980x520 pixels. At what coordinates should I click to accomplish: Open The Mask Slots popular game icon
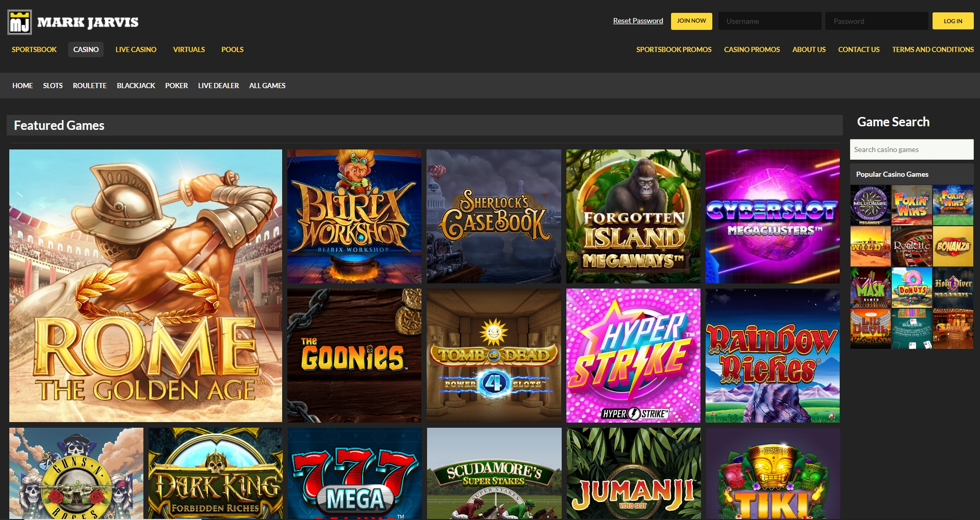pos(871,288)
